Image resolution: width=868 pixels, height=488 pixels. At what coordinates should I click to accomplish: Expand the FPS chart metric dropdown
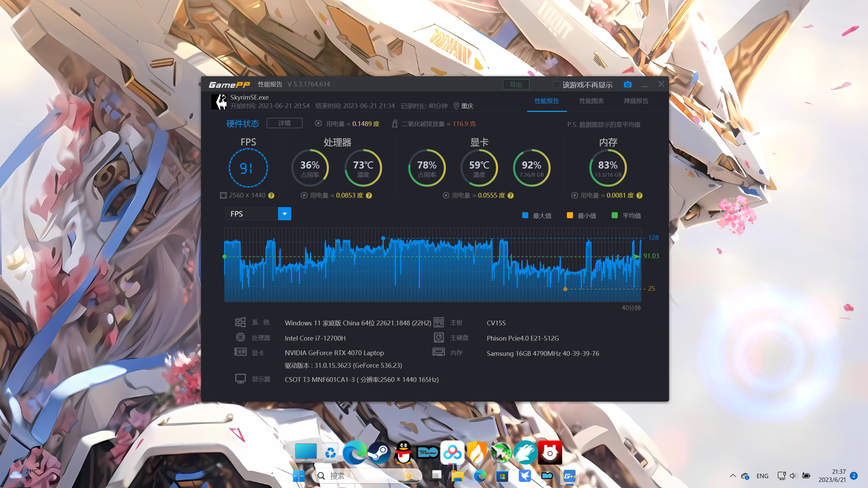click(x=284, y=214)
